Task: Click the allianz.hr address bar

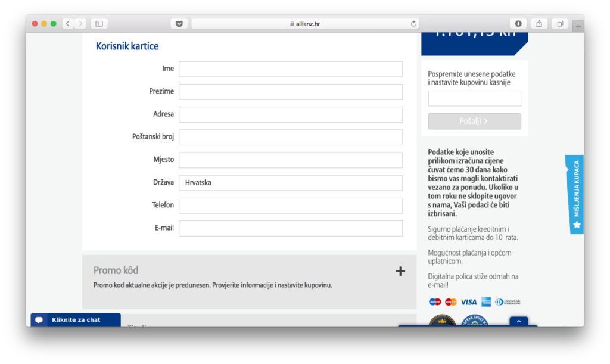Action: pos(305,24)
